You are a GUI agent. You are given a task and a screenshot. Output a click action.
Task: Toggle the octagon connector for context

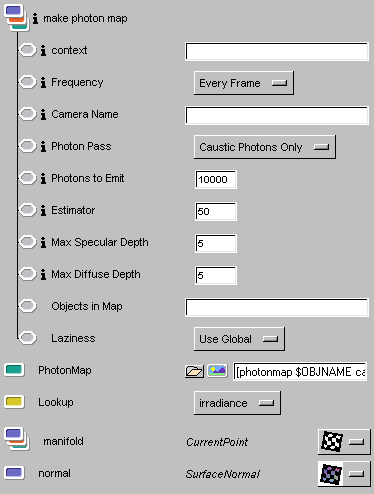(27, 50)
